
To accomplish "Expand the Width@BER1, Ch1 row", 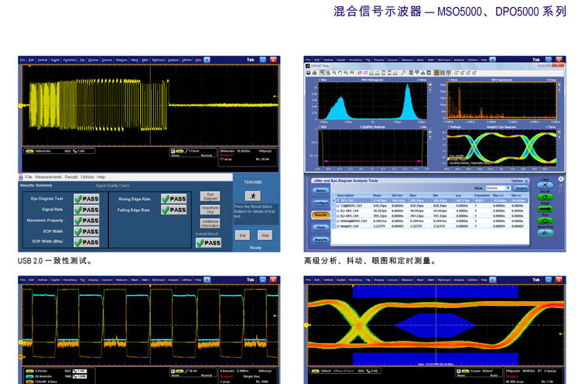I will tap(338, 221).
